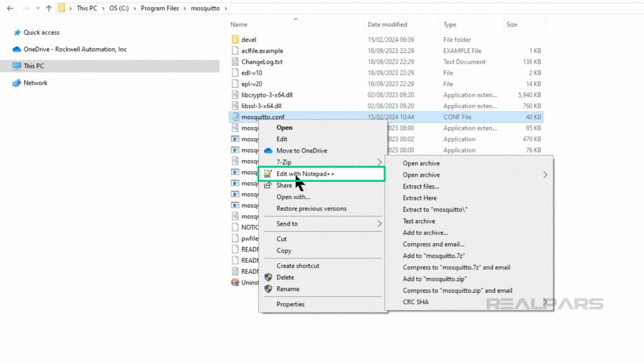Image resolution: width=644 pixels, height=362 pixels.
Task: Expand chevron after mosquitto in breadcrumb
Action: coord(226,8)
